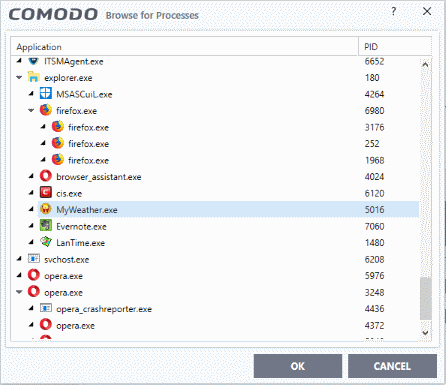Click the MSASCuiL.exe shield icon

pos(46,94)
